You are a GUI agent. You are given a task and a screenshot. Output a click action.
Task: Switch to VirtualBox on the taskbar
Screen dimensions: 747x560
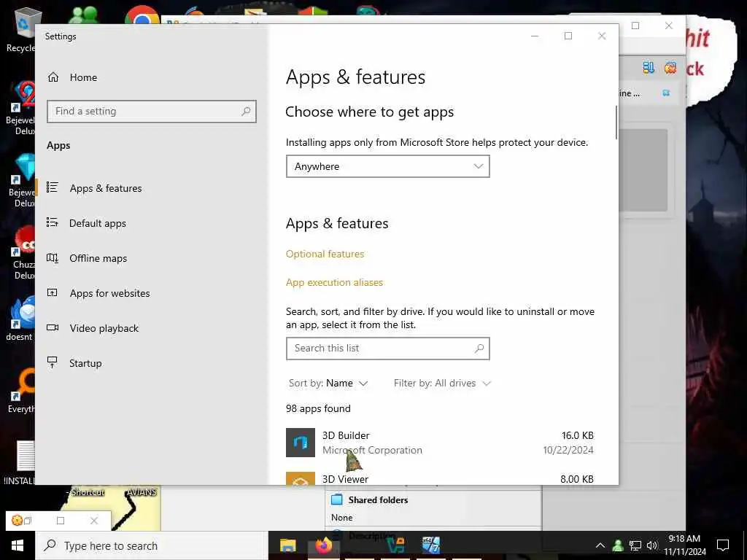[395, 545]
